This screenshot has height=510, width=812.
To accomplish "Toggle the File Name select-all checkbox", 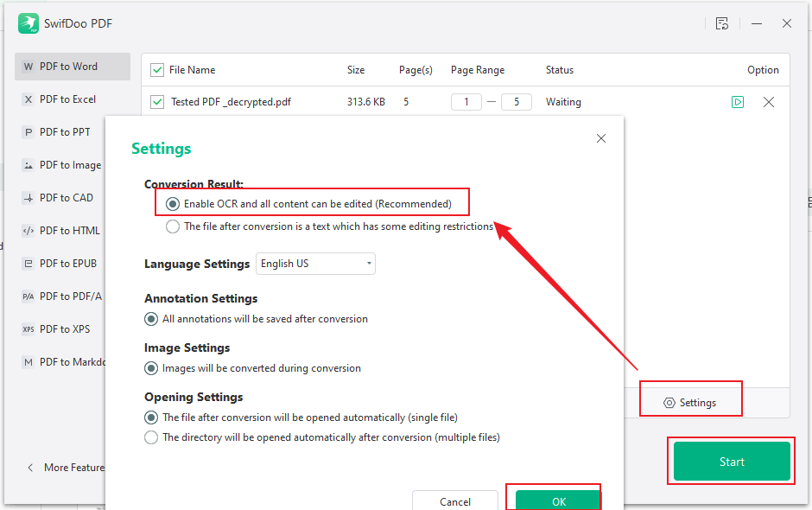I will pos(157,70).
